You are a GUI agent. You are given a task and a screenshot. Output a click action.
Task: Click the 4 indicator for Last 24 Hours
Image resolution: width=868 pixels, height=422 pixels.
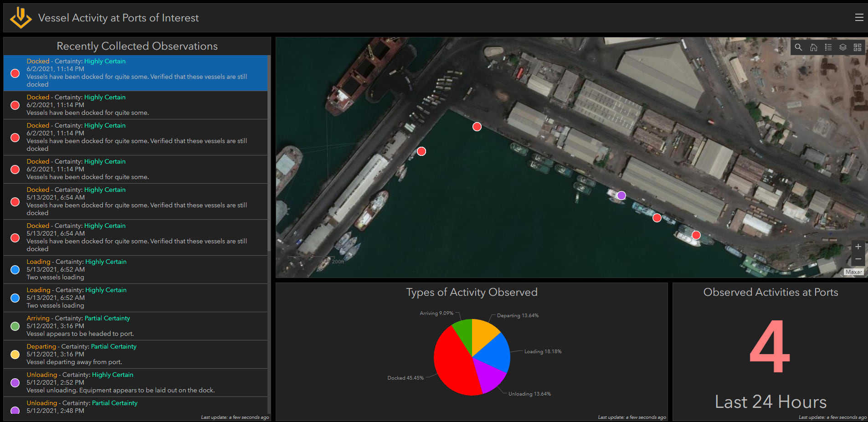(x=770, y=346)
